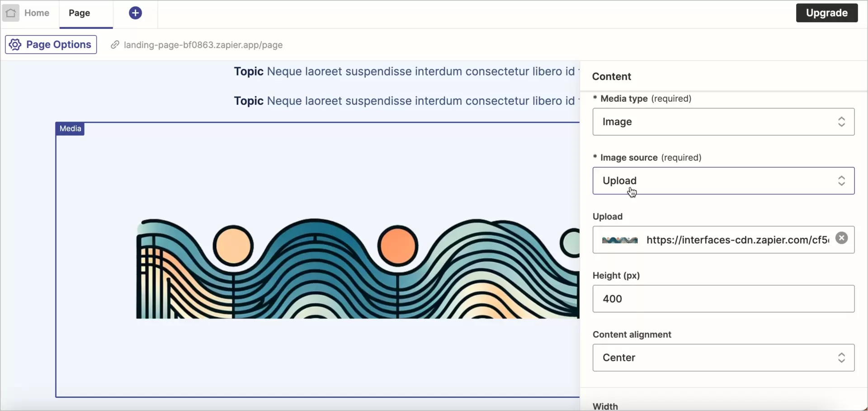Clear the uploaded image URL with the X icon
868x411 pixels.
842,237
